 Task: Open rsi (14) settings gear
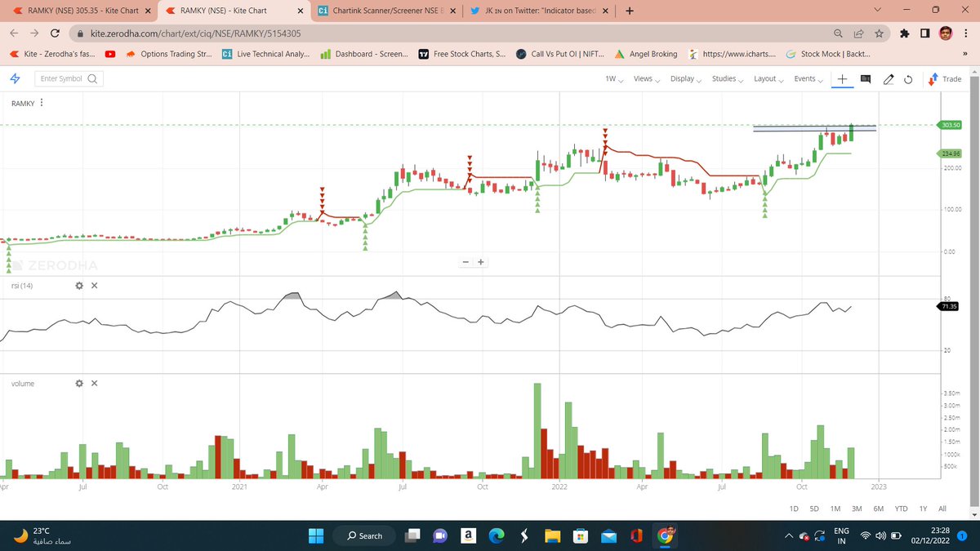point(79,286)
